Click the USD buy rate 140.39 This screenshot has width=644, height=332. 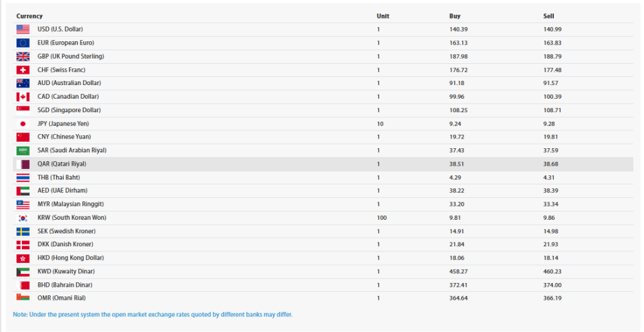coord(458,29)
